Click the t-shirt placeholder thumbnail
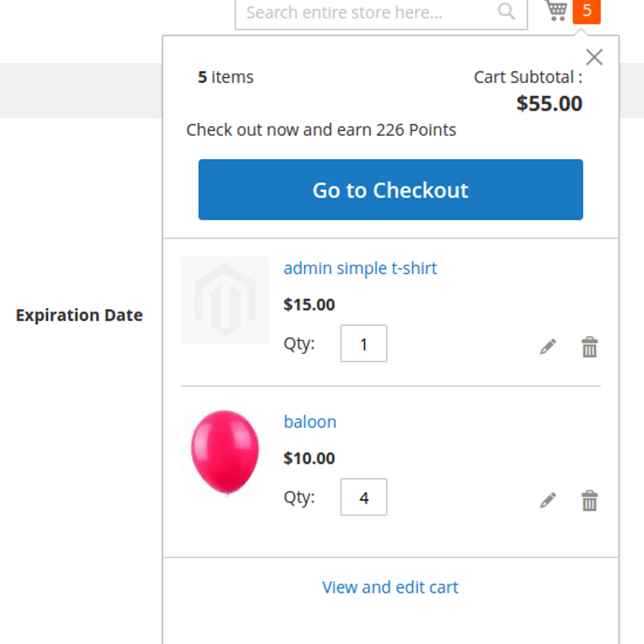 coord(225,300)
